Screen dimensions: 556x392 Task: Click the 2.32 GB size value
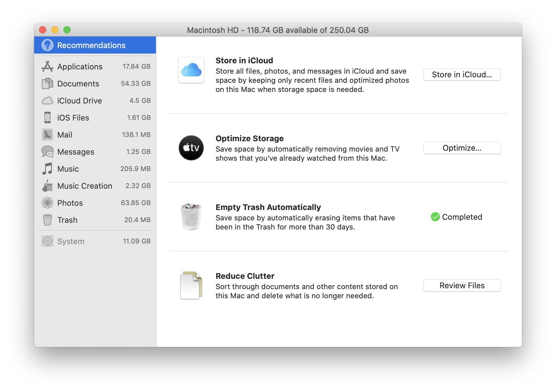pos(138,186)
